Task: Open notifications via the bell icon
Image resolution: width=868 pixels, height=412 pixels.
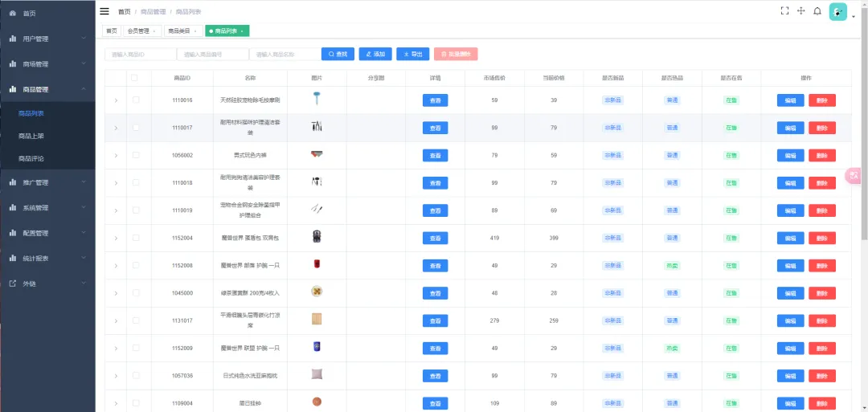Action: click(817, 11)
